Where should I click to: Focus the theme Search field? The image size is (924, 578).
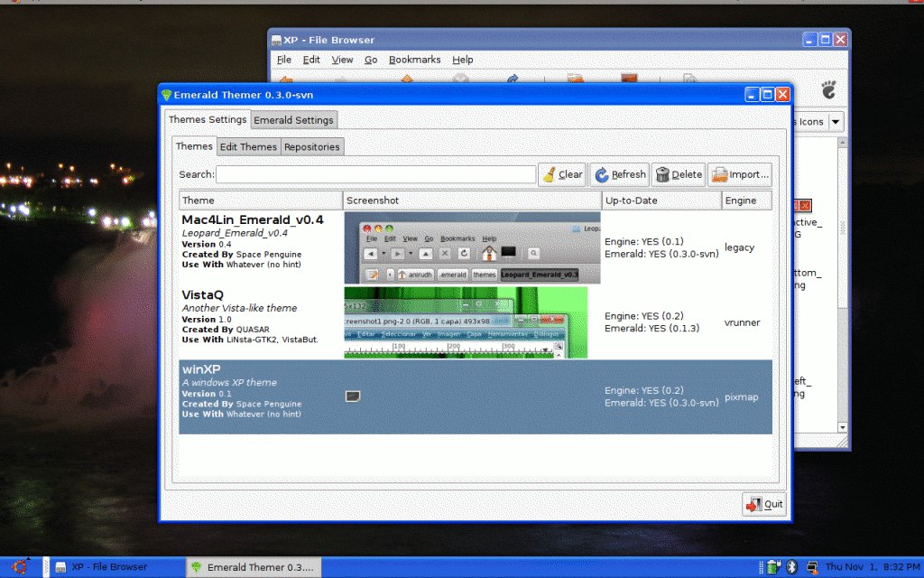[375, 174]
